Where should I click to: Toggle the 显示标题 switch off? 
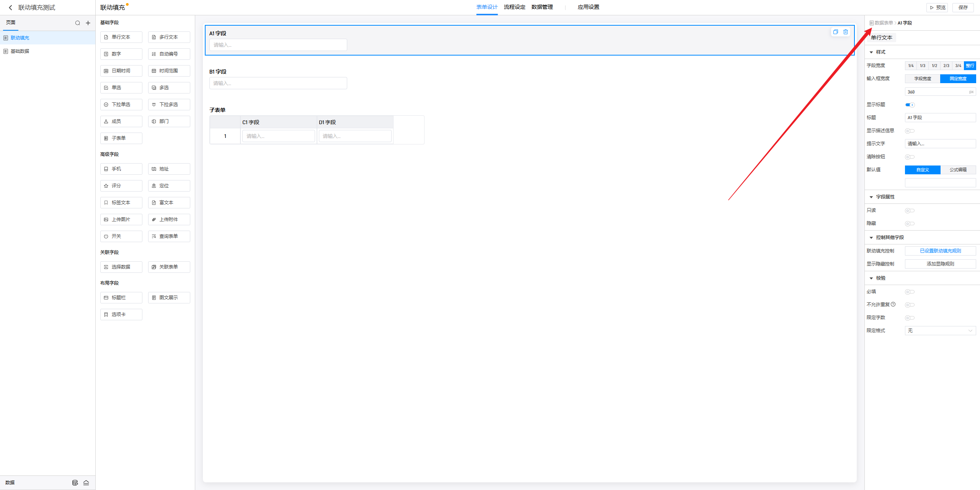click(910, 105)
